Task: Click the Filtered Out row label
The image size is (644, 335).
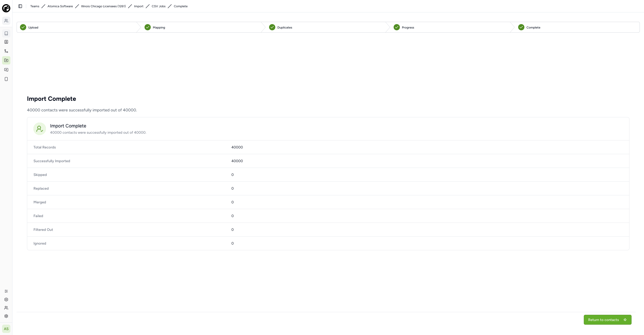Action: point(43,230)
